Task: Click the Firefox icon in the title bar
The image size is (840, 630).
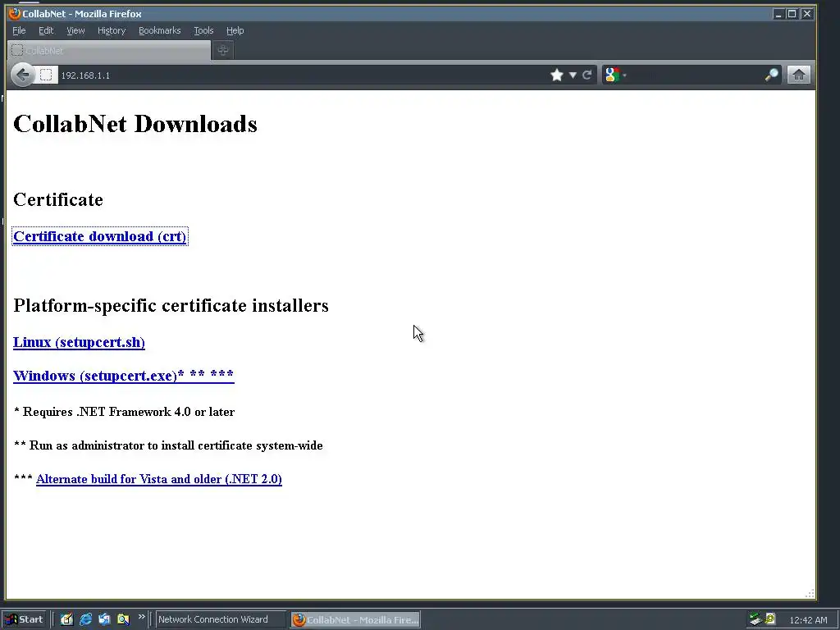Action: tap(15, 13)
